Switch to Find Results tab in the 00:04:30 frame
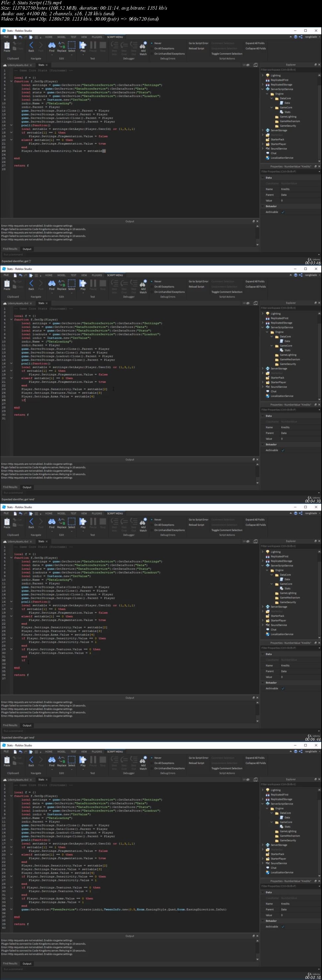The height and width of the screenshot is (980, 322). [x=10, y=487]
